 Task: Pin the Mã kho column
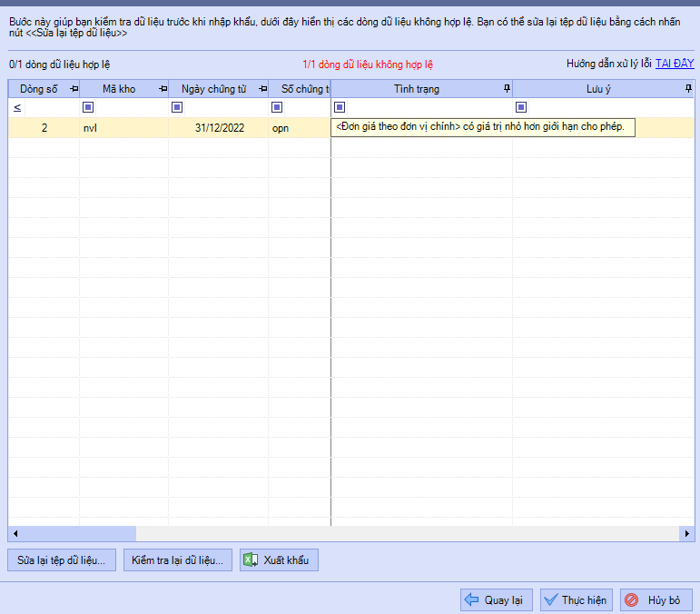[163, 89]
